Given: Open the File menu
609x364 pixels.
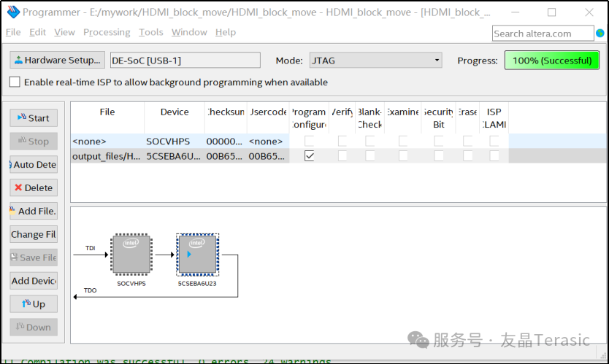Looking at the screenshot, I should click(x=13, y=32).
